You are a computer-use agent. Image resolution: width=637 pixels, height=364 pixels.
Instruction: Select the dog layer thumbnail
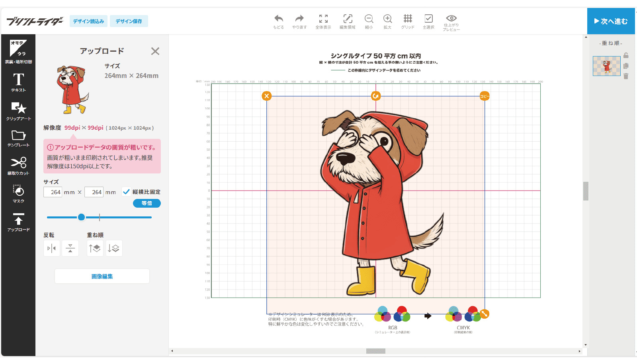[x=606, y=66]
